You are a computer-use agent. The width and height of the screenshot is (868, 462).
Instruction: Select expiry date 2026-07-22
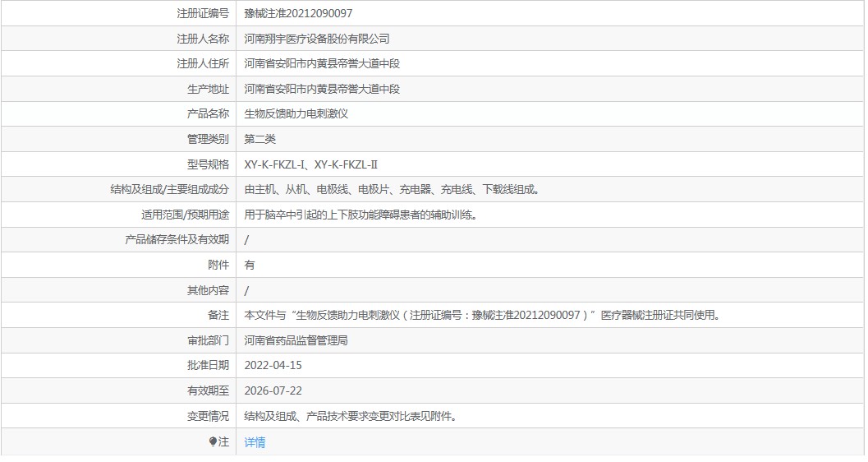[x=273, y=391]
